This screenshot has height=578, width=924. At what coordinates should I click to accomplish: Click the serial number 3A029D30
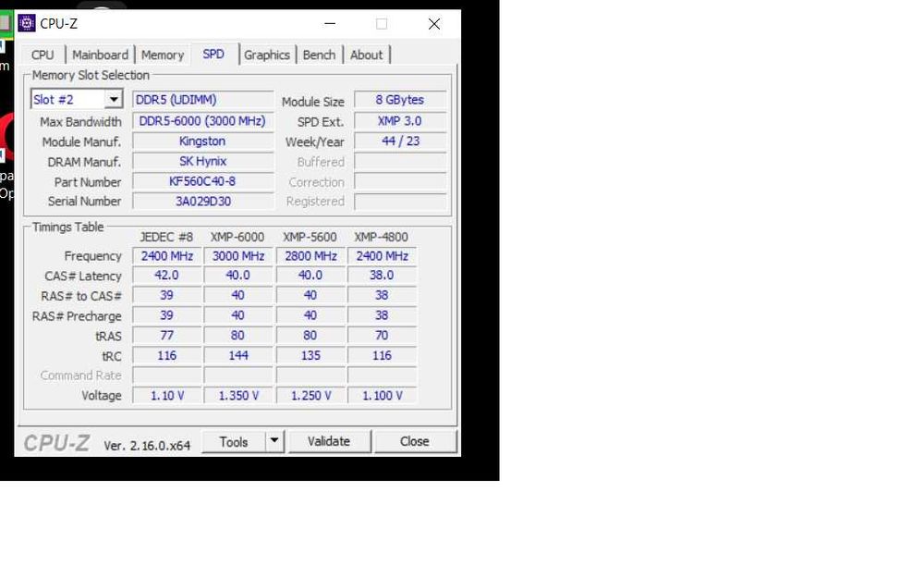tap(203, 201)
